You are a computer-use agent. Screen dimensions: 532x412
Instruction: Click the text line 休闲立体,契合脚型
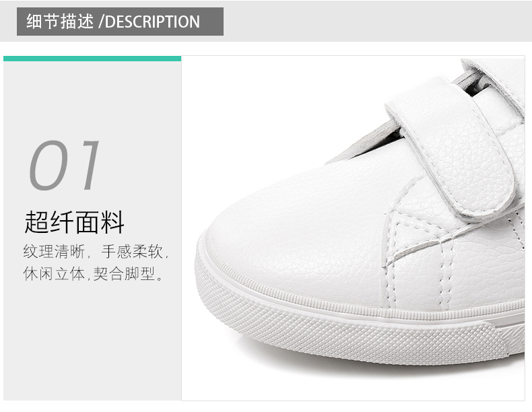(94, 273)
